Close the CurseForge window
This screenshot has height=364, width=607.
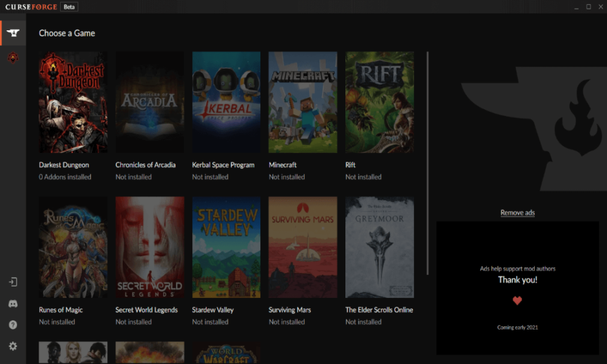[601, 7]
